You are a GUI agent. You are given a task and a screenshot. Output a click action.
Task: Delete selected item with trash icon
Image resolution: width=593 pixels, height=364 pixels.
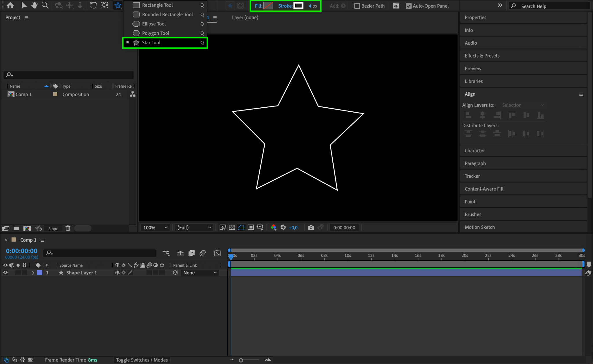68,228
